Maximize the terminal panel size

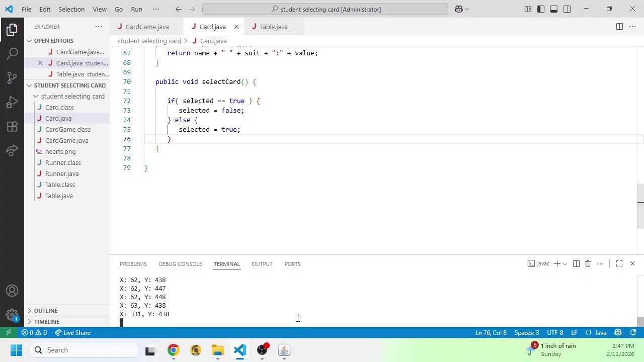[619, 264]
